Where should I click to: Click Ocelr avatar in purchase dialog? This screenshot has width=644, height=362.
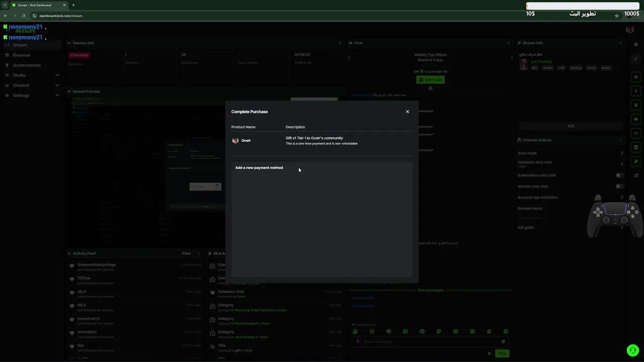(235, 141)
